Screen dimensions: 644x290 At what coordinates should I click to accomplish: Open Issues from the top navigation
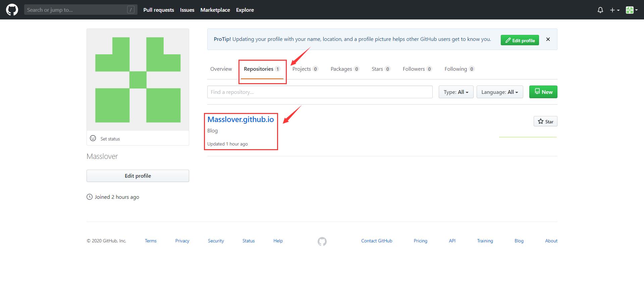[187, 10]
